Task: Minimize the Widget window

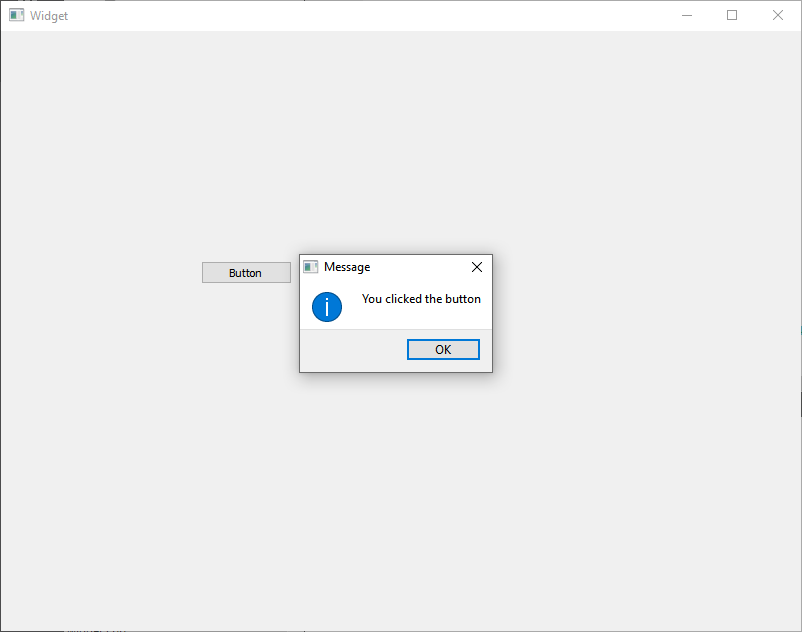Action: coord(687,16)
